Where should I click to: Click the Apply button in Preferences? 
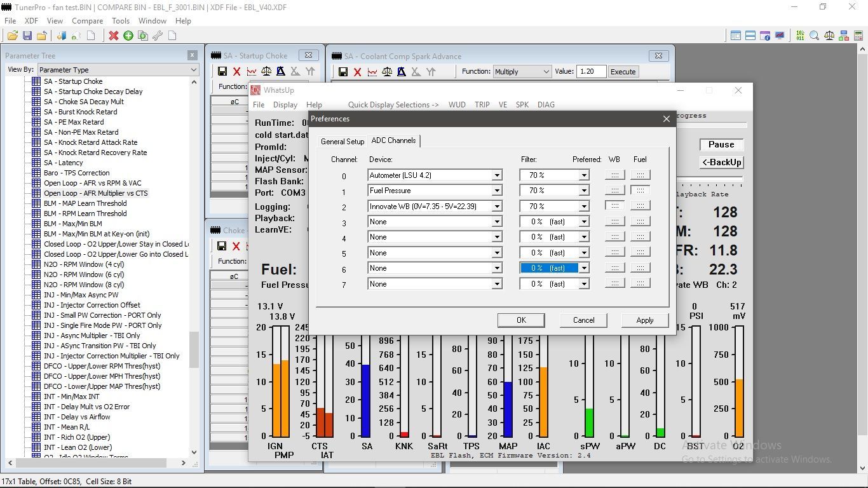point(644,320)
